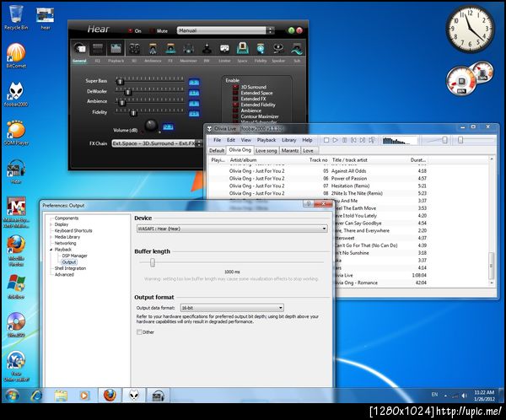Open the Windows Start menu
The image size is (506, 420).
pos(12,396)
